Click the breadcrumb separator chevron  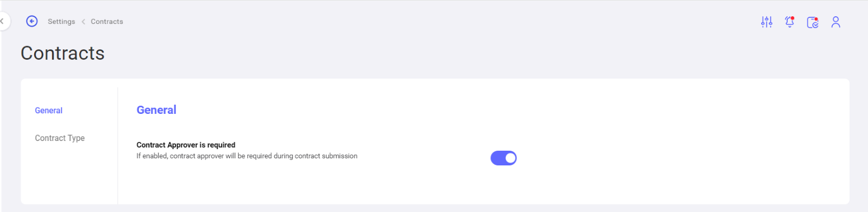pyautogui.click(x=83, y=22)
